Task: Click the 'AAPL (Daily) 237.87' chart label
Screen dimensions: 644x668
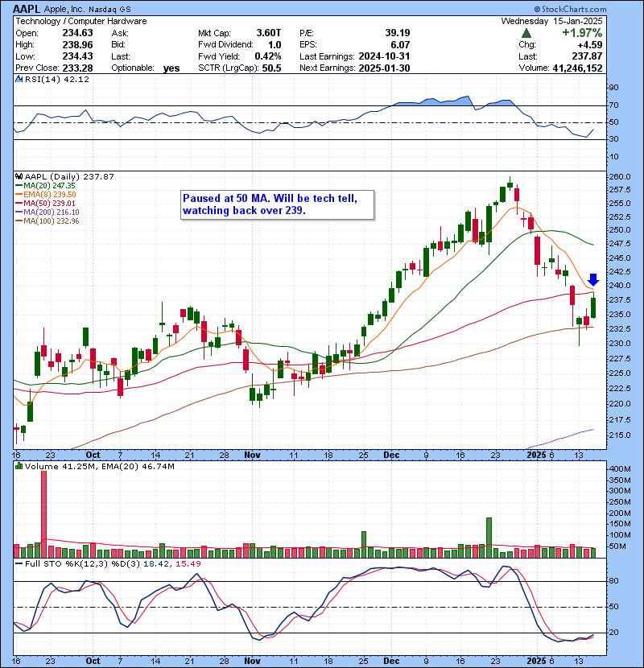Action: 69,176
